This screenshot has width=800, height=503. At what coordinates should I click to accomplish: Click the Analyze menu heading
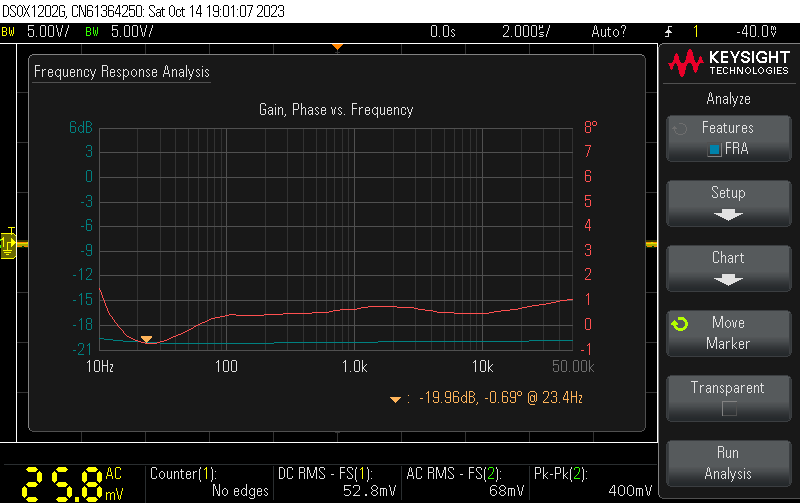[x=729, y=99]
